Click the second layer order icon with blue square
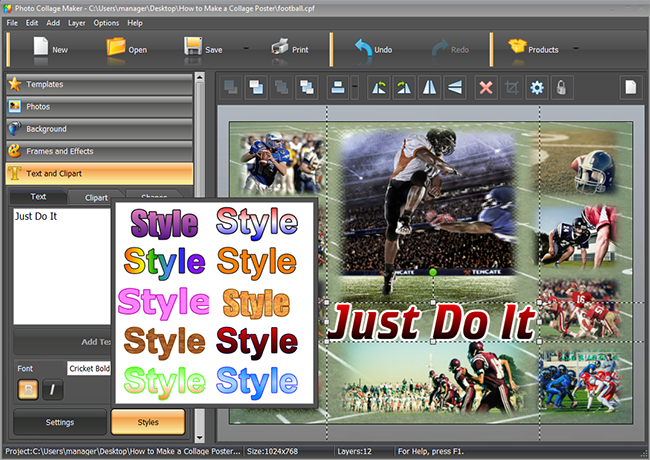Viewport: 650px width, 460px height. (x=256, y=87)
